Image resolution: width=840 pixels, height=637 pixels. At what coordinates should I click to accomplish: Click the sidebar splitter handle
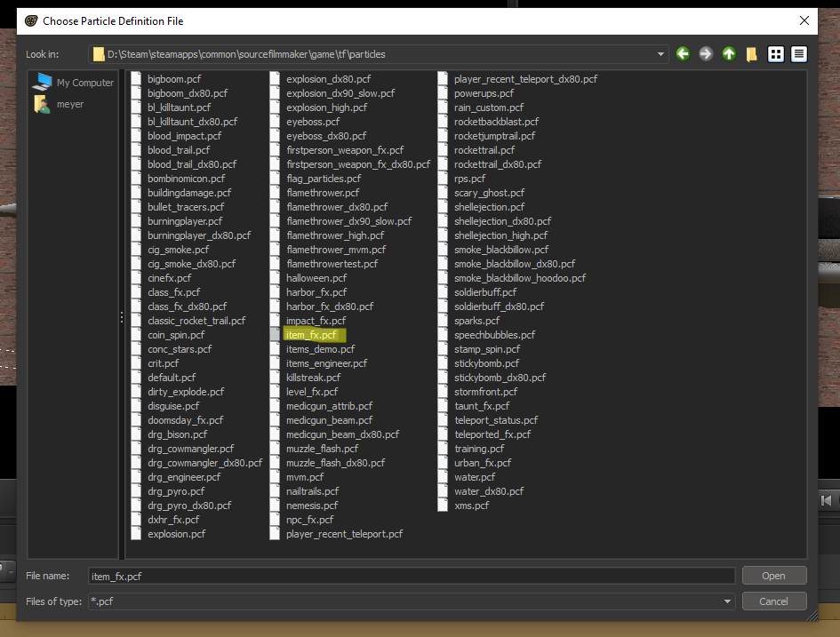(122, 317)
